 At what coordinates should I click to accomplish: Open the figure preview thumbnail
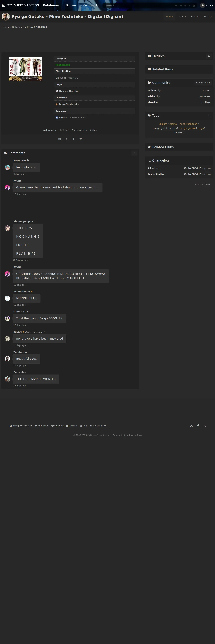tap(25, 69)
